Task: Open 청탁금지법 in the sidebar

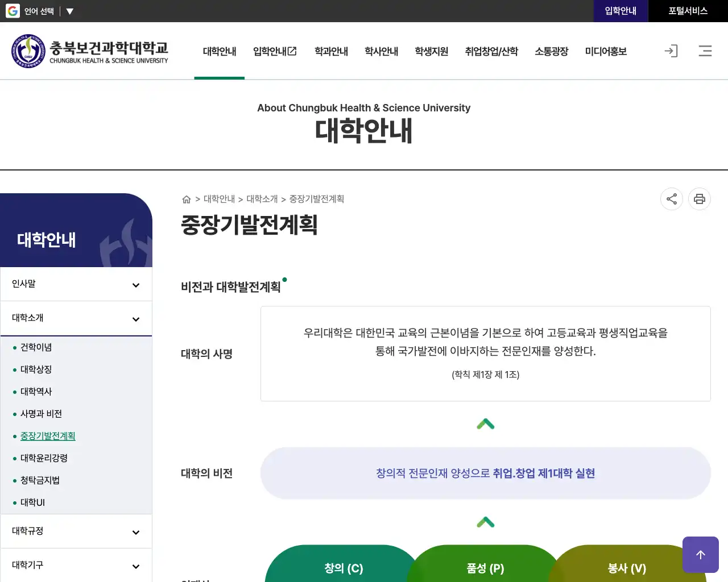Action: [40, 480]
